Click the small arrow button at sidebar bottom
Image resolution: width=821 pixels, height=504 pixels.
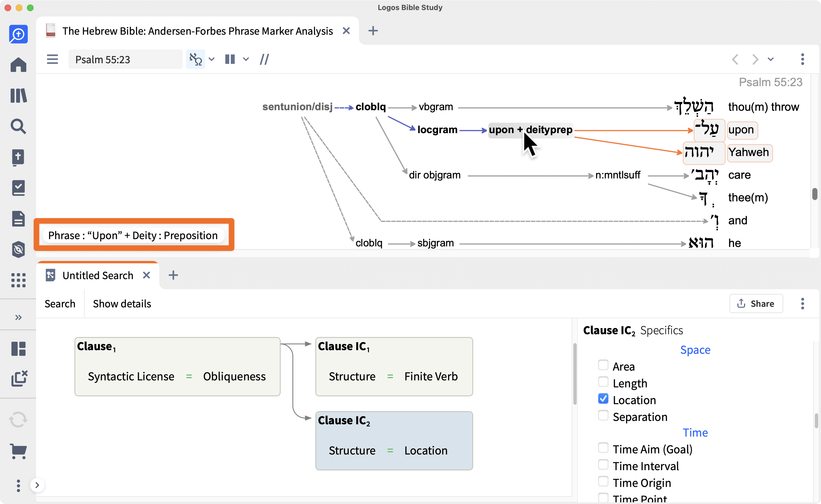click(x=37, y=485)
